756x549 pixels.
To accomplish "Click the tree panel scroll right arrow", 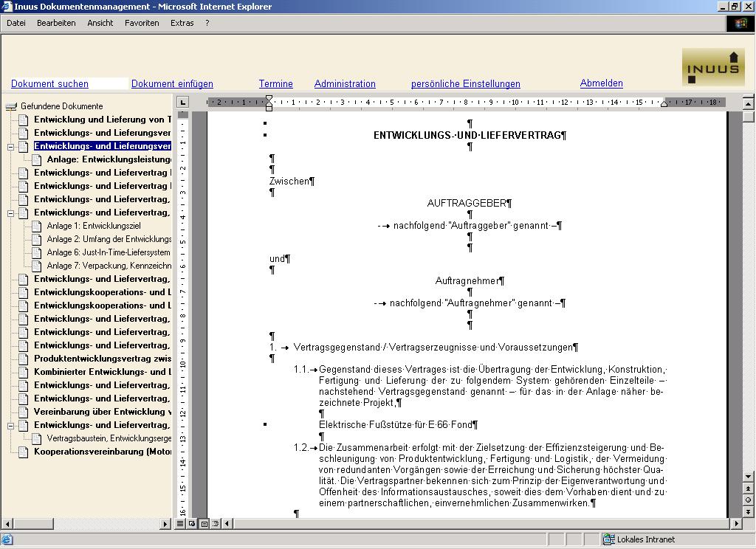I will (165, 524).
